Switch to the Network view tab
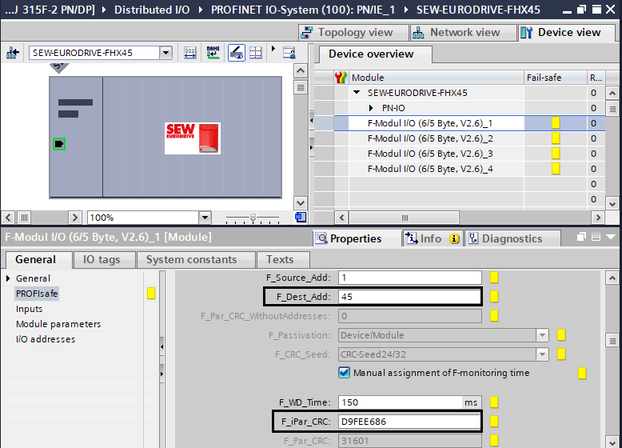This screenshot has height=448, width=622. point(457,32)
